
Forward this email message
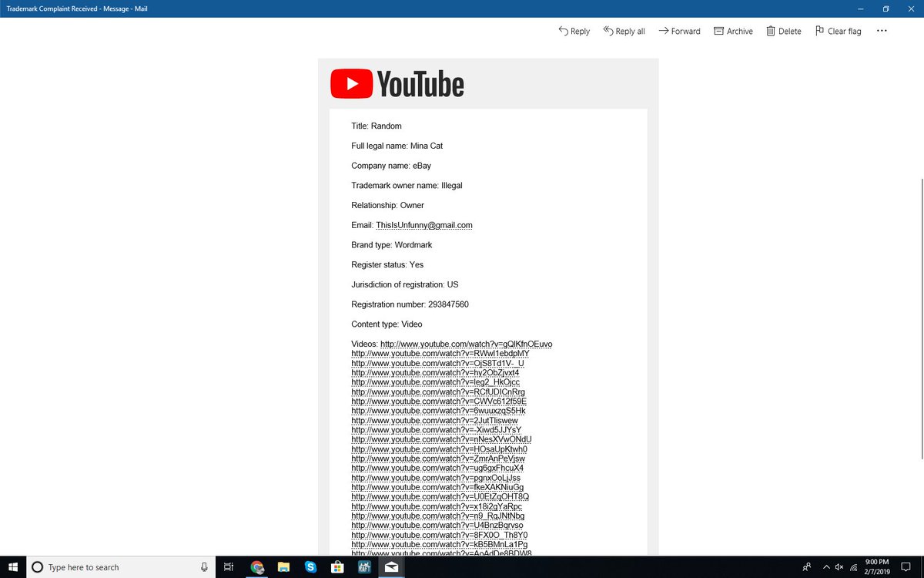click(x=679, y=31)
